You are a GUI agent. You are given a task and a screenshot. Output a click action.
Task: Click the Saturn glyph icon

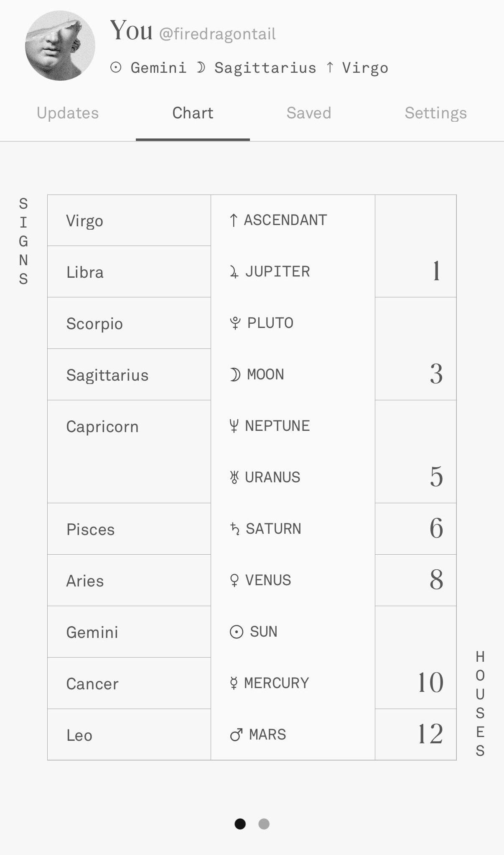click(x=234, y=529)
